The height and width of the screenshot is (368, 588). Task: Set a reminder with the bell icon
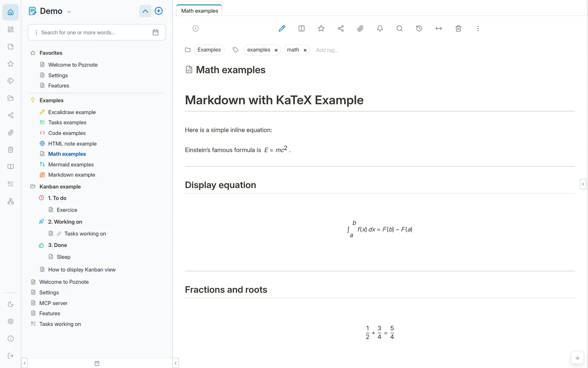[x=380, y=29]
